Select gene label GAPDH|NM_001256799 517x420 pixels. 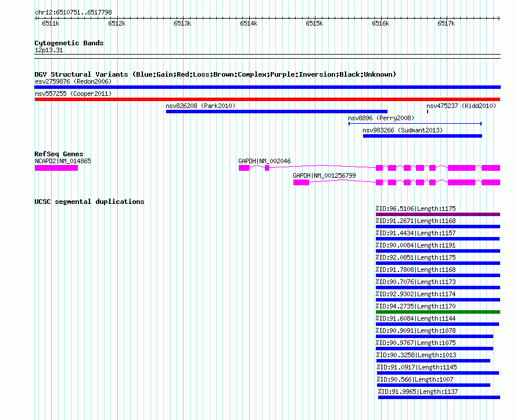(325, 175)
